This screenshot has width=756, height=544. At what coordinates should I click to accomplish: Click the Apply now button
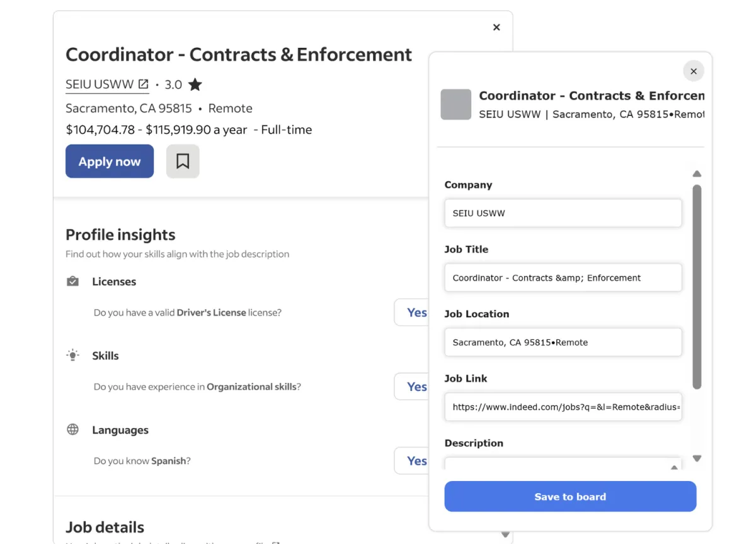tap(110, 161)
